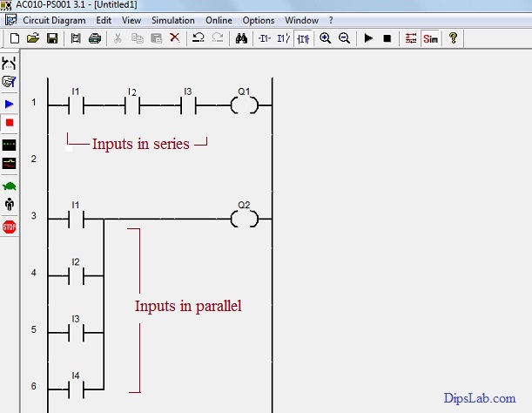Click the binoculars search icon
Image resolution: width=532 pixels, height=413 pixels.
click(x=243, y=38)
